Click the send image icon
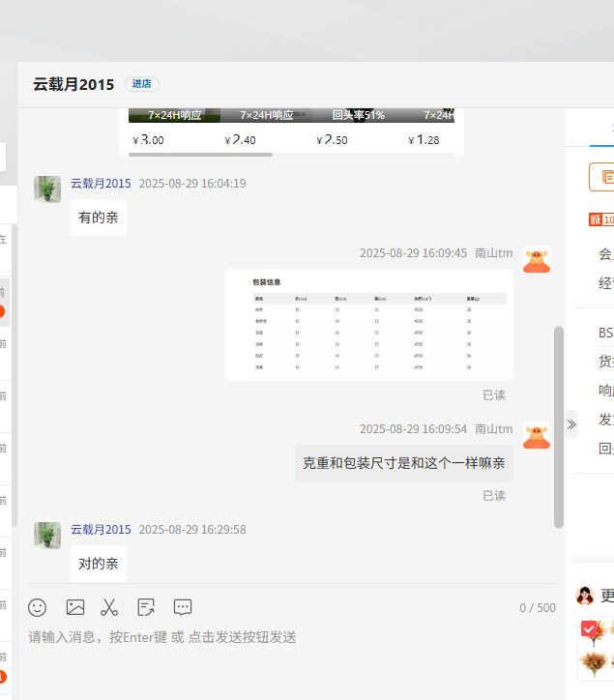 (75, 607)
